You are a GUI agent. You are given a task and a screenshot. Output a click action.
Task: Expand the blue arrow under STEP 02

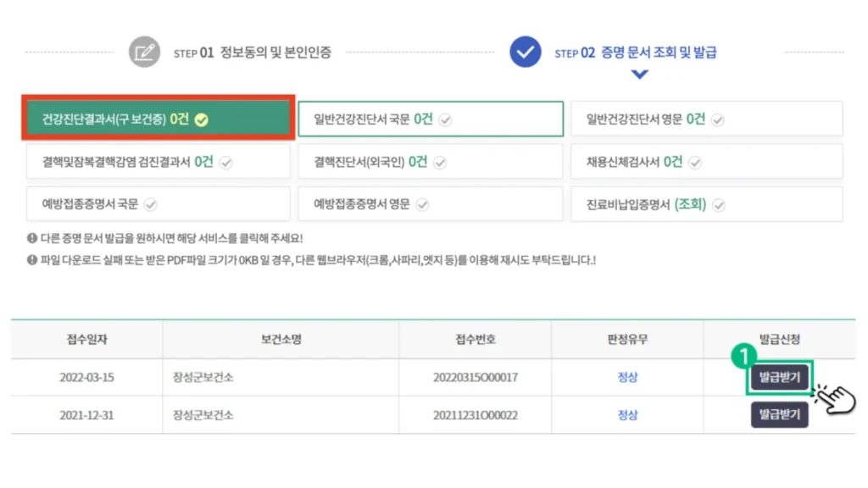638,75
